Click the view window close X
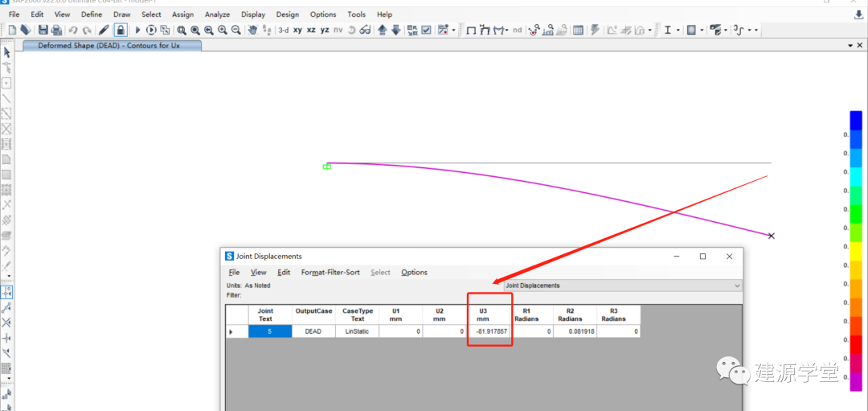This screenshot has width=868, height=411. click(860, 45)
